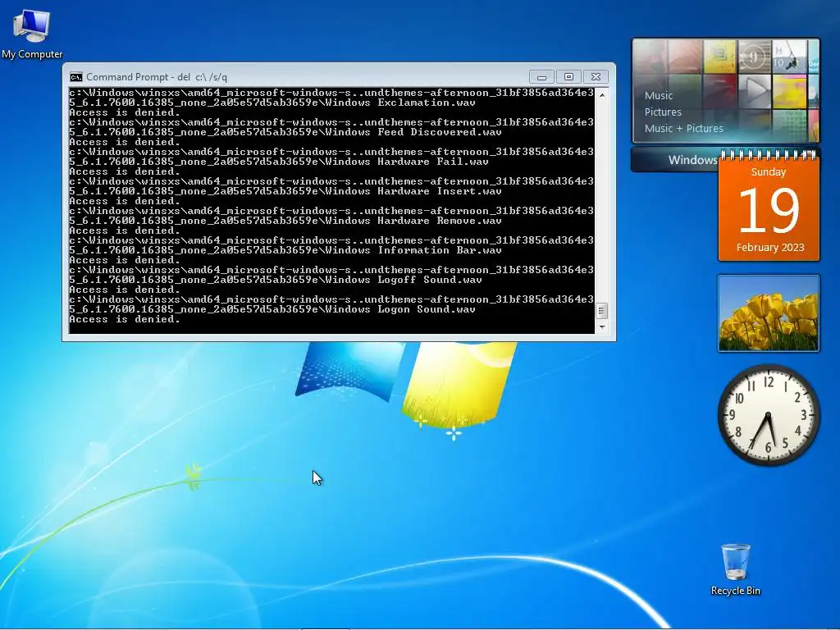Click the calendar gadget showing Sunday 19
Screen dimensions: 840x630
pos(769,207)
